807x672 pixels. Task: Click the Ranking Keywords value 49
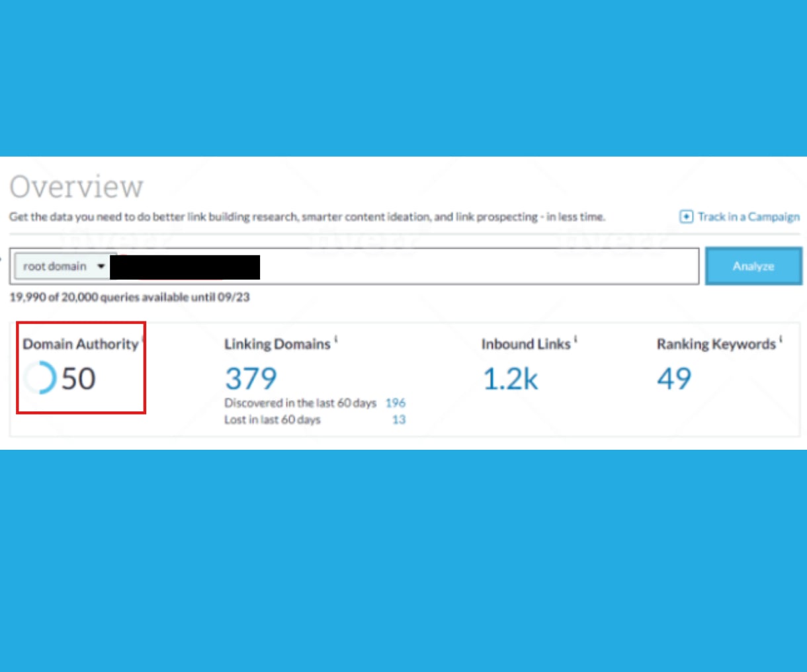[674, 378]
